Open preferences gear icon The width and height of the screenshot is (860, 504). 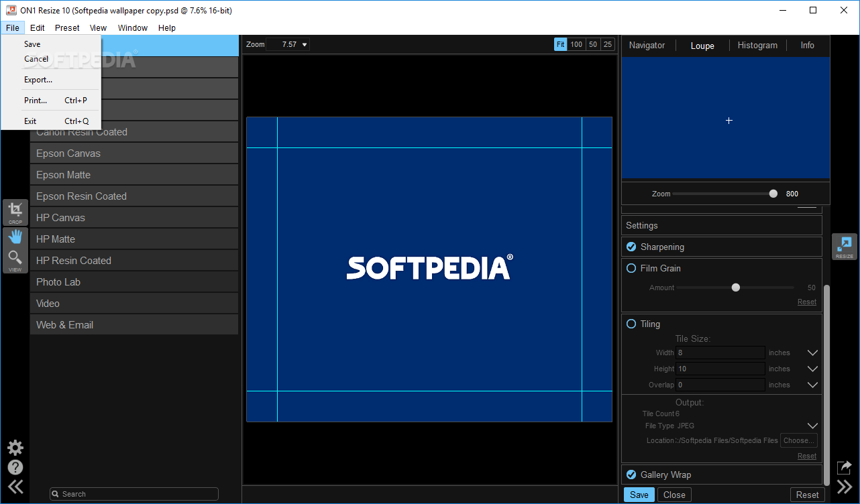coord(15,447)
